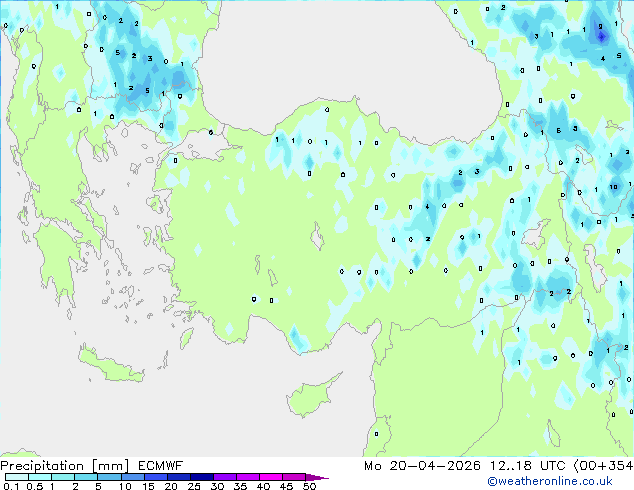This screenshot has width=634, height=490.
Task: Click the "(00+354" forecast offset text
Action: pos(603,466)
